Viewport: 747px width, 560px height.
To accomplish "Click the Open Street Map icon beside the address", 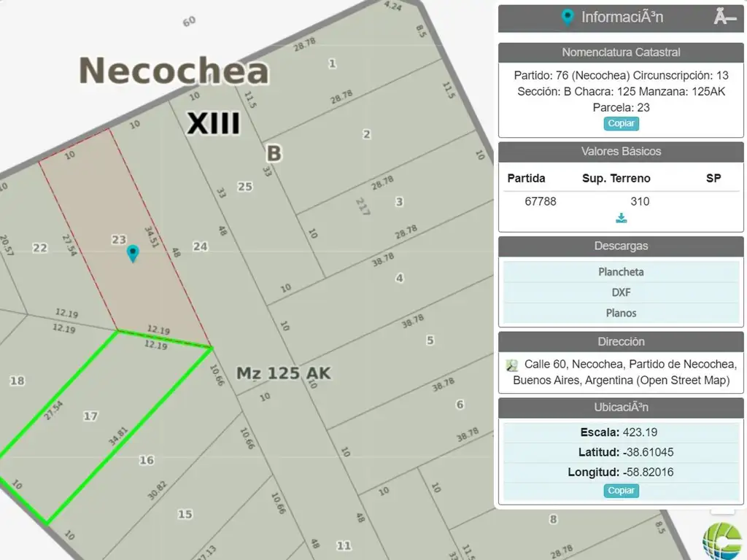I will point(513,365).
